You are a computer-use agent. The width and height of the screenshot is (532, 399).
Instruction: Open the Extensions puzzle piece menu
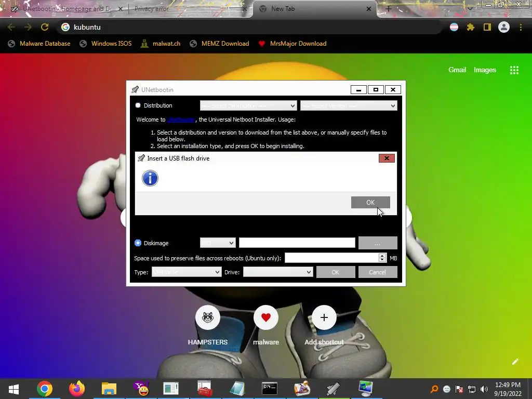pyautogui.click(x=471, y=27)
